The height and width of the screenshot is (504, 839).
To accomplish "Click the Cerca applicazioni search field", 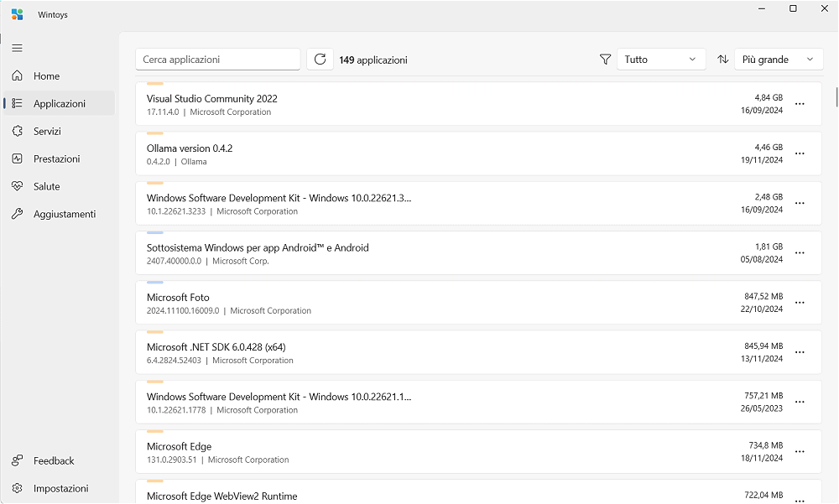I will pos(218,60).
